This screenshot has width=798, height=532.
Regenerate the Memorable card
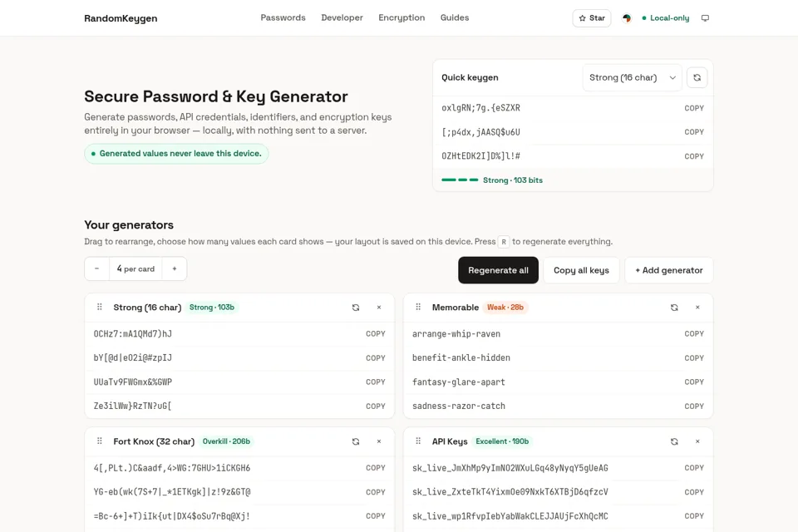674,308
